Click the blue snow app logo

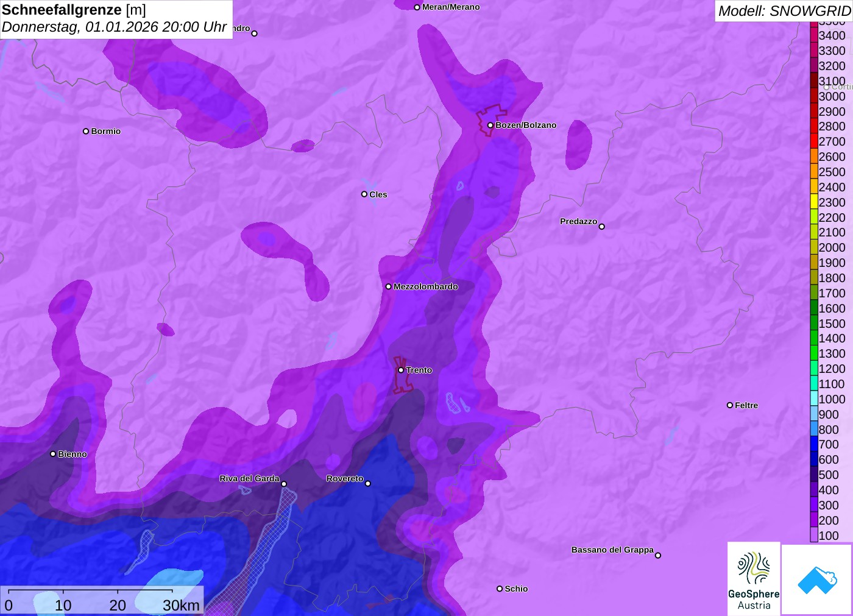pyautogui.click(x=817, y=579)
